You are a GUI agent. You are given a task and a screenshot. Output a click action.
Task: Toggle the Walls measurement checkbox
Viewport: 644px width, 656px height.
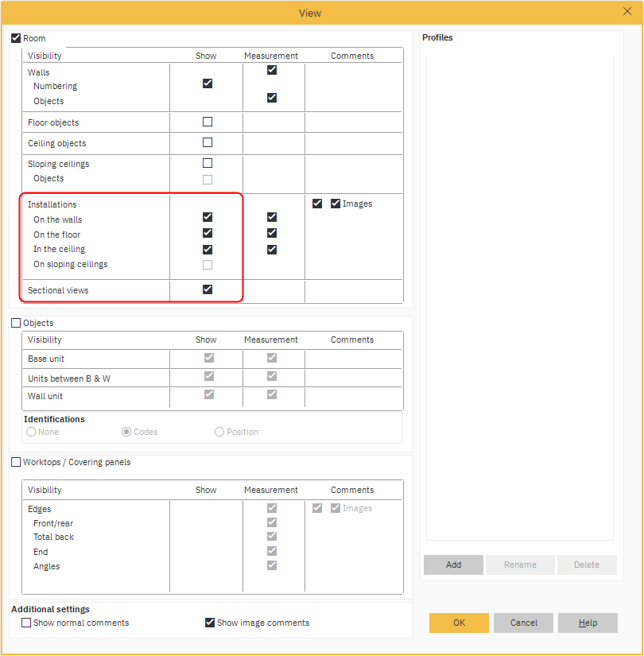click(272, 70)
